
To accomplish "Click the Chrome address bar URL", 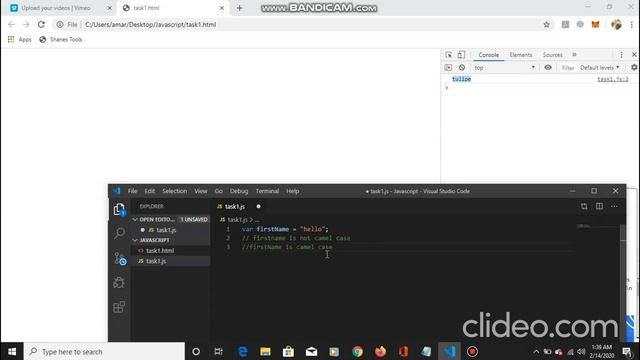I will pos(150,24).
